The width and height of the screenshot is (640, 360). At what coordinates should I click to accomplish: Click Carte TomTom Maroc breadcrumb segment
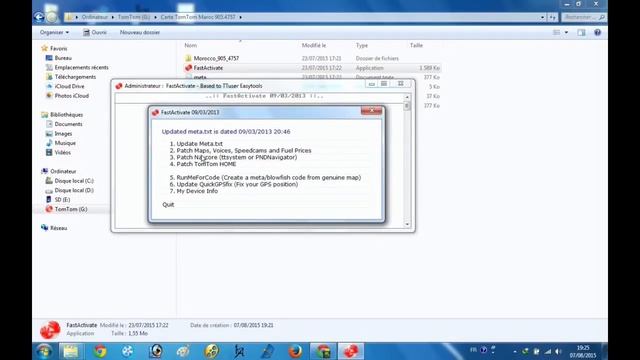[198, 17]
